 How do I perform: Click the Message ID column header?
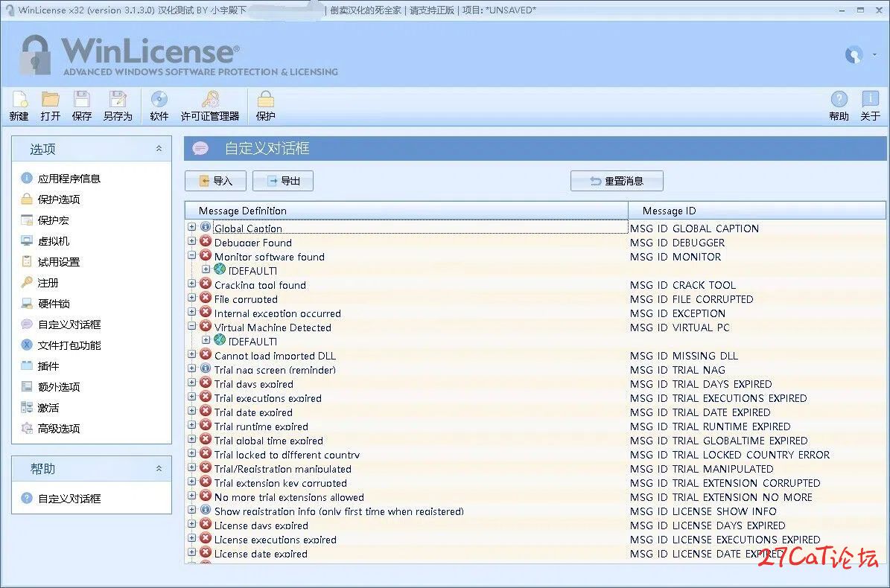757,211
